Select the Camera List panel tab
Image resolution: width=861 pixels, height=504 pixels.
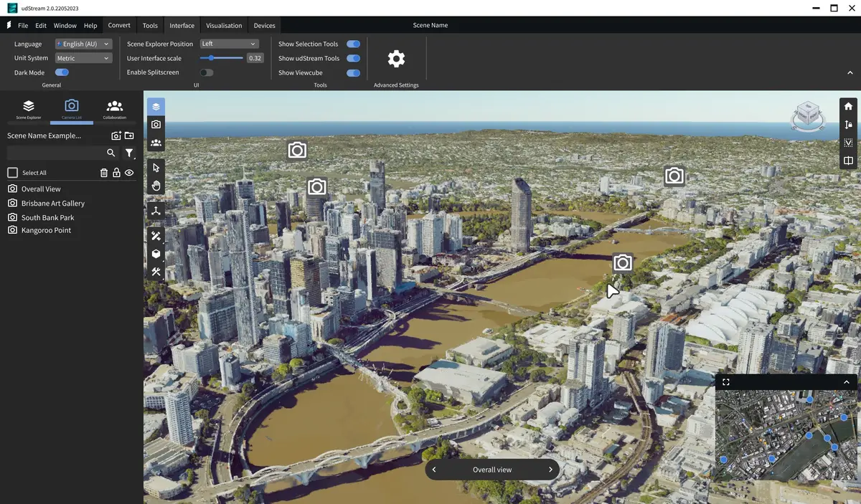click(x=72, y=110)
